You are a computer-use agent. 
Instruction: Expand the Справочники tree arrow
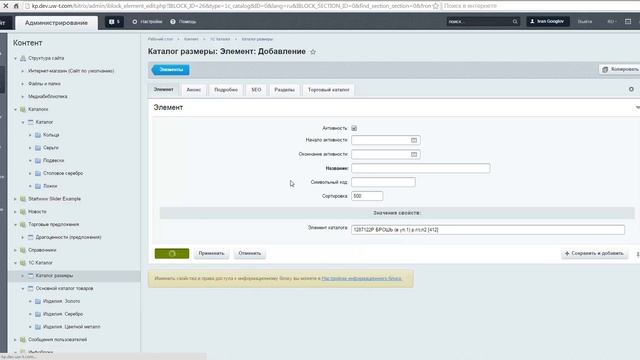[x=16, y=250]
